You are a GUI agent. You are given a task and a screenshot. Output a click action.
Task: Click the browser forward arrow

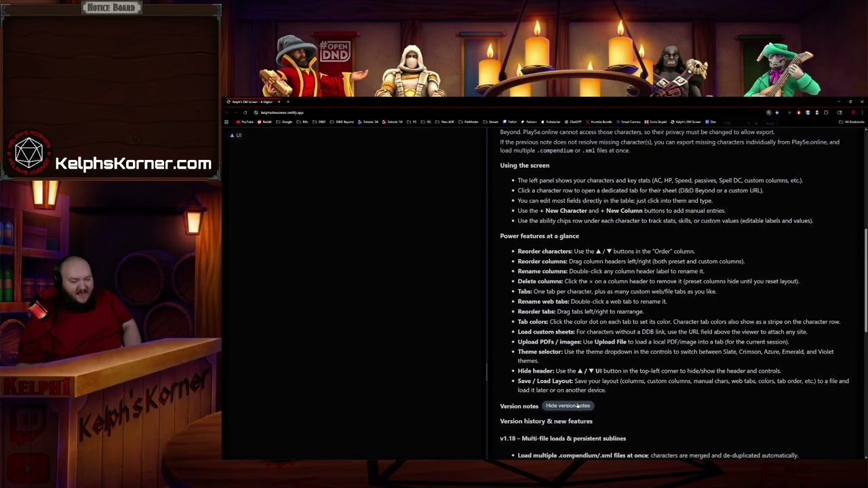coord(236,113)
